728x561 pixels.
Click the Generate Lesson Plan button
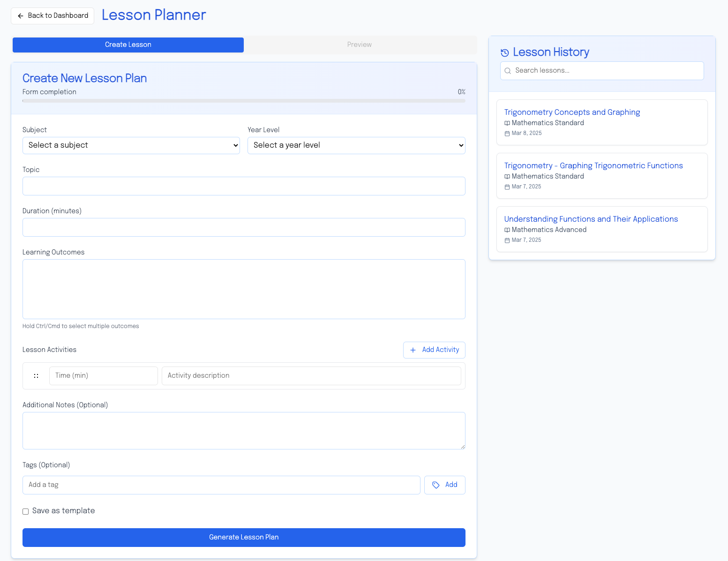[244, 537]
